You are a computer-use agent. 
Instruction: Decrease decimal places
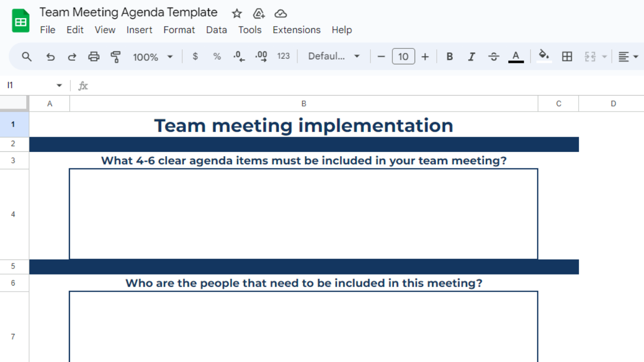(x=239, y=56)
